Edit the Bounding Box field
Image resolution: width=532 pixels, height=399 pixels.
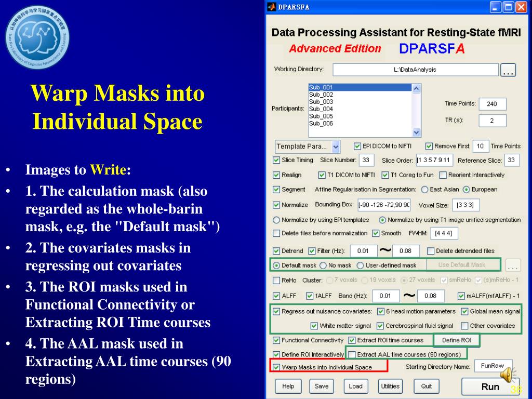384,205
